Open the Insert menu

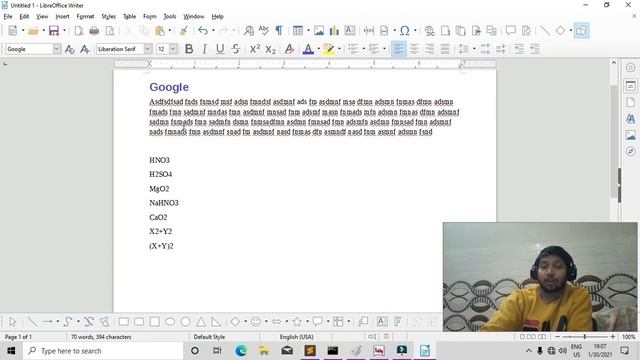[x=62, y=16]
